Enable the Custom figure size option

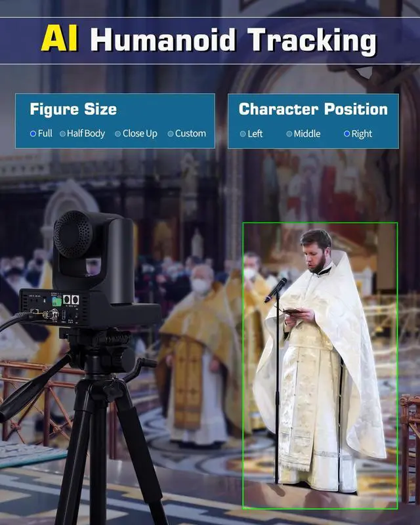pyautogui.click(x=171, y=133)
